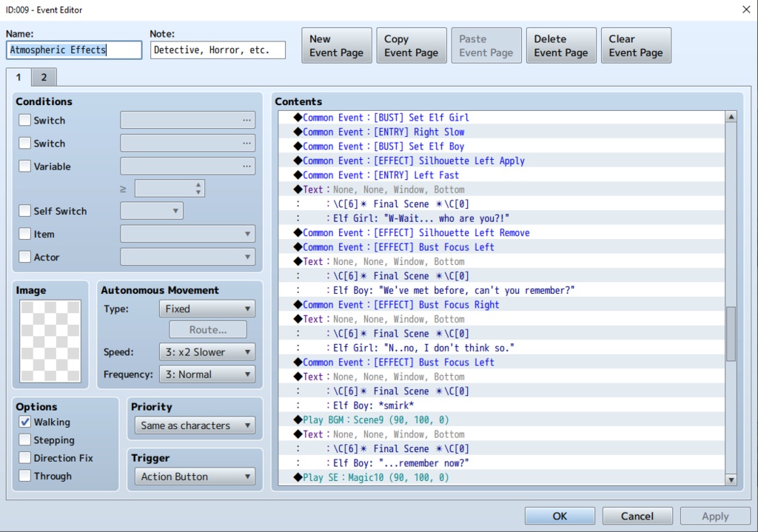Select Common Event [BUST] Set Elf Boy
Viewport: 758px width, 532px height.
pyautogui.click(x=501, y=147)
